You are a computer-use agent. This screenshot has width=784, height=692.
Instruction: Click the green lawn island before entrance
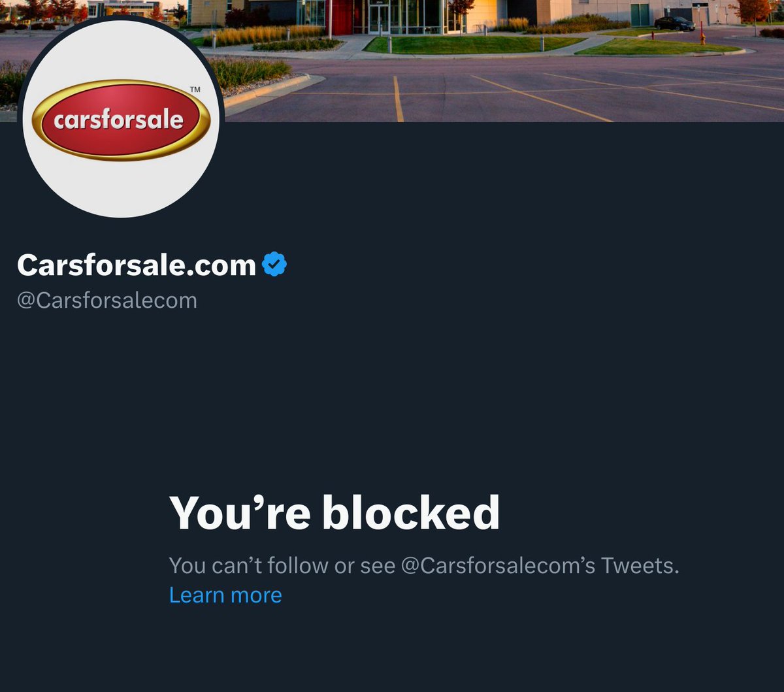[x=474, y=44]
